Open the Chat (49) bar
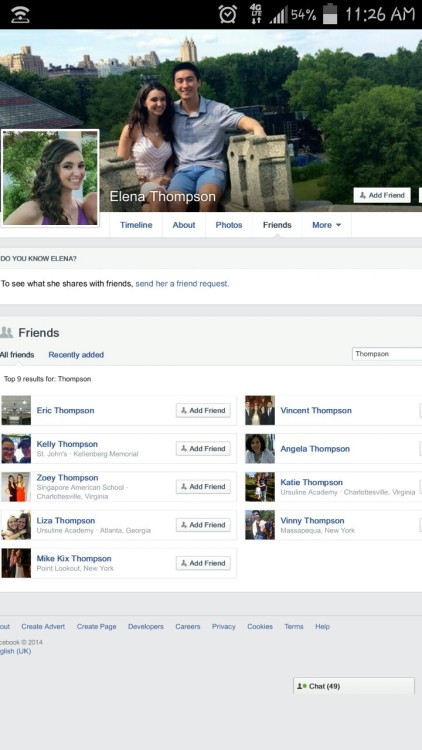 coord(354,686)
